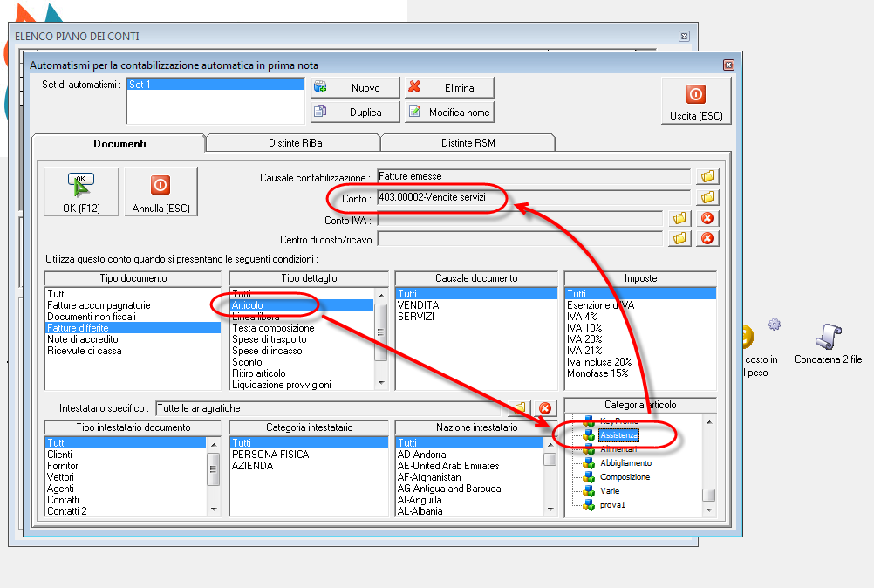This screenshot has width=874, height=588.
Task: Select Composizione category in Categoria articolo tree
Action: click(625, 476)
